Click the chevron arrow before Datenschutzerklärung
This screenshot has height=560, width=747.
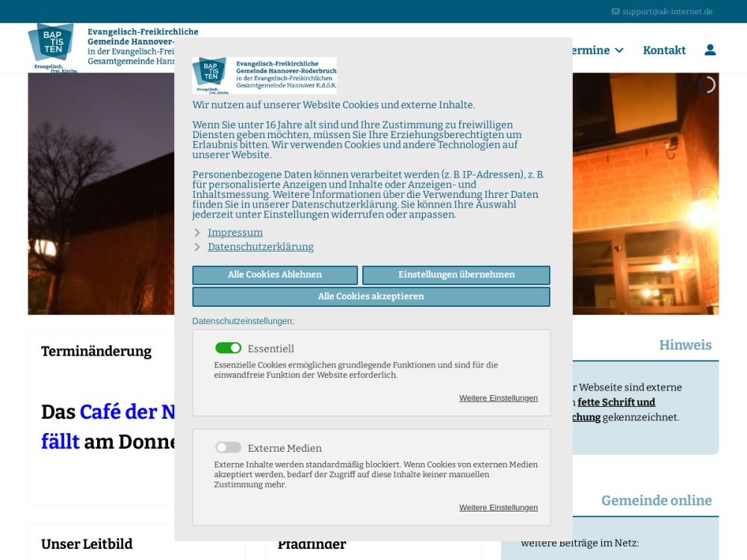pos(197,247)
